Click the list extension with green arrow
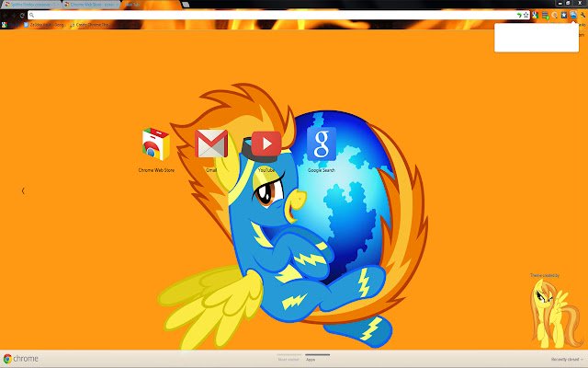Viewport: 588px width, 368px height. (545, 15)
